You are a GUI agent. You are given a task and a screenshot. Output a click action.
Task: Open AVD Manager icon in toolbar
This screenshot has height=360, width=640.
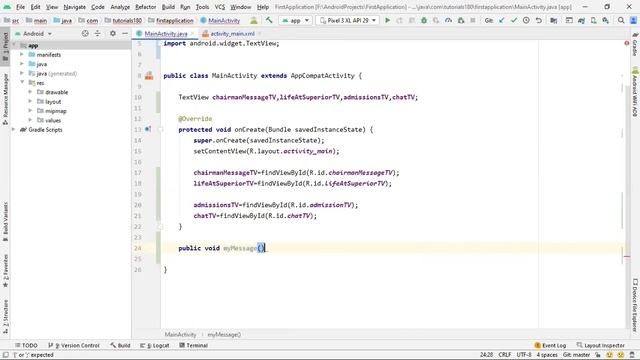pyautogui.click(x=593, y=20)
